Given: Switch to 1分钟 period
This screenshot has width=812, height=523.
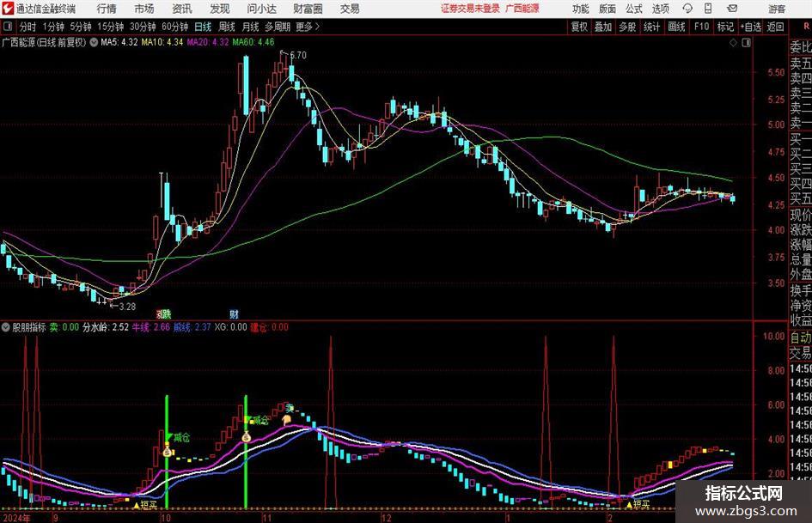Looking at the screenshot, I should [x=53, y=27].
